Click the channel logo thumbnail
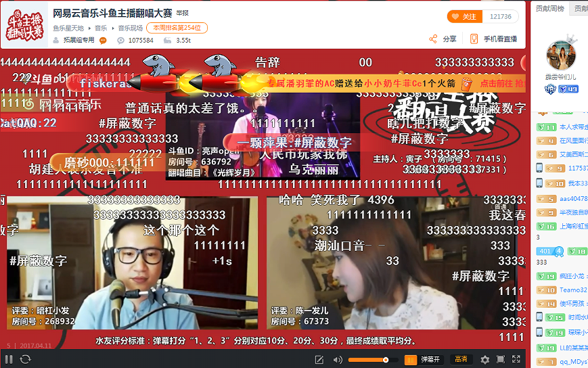This screenshot has height=368, width=588. pyautogui.click(x=25, y=25)
